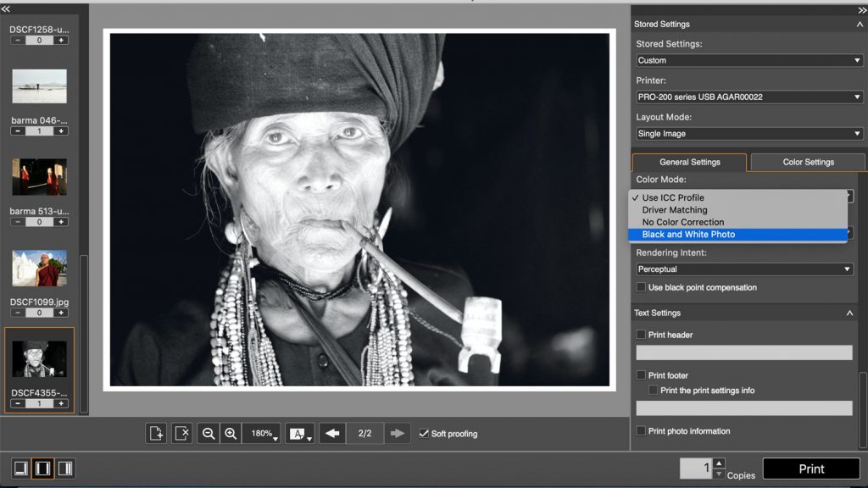Select the DSCF1099.jpg thumbnail
868x488 pixels.
click(x=39, y=269)
